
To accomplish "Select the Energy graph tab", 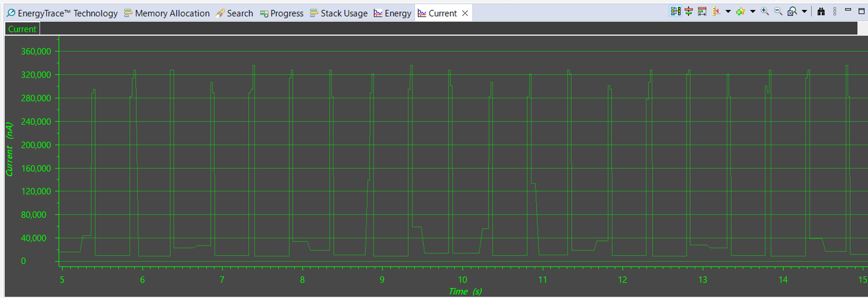I will [392, 13].
